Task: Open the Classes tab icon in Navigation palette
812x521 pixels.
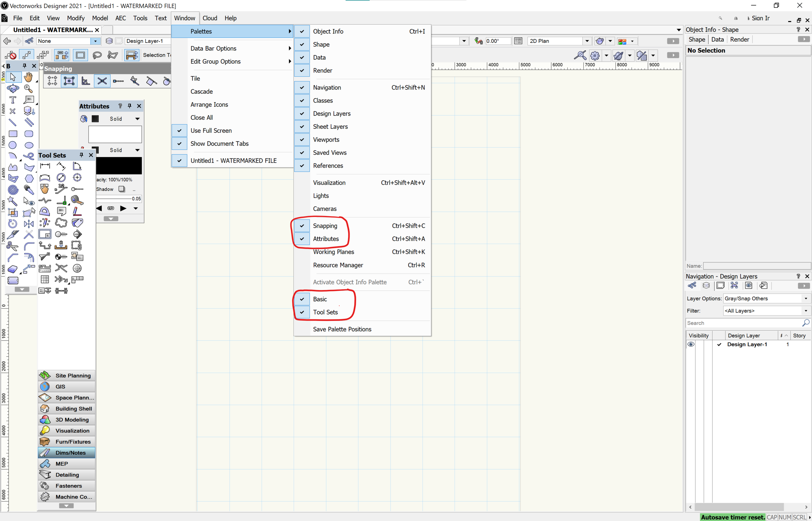Action: [x=692, y=286]
